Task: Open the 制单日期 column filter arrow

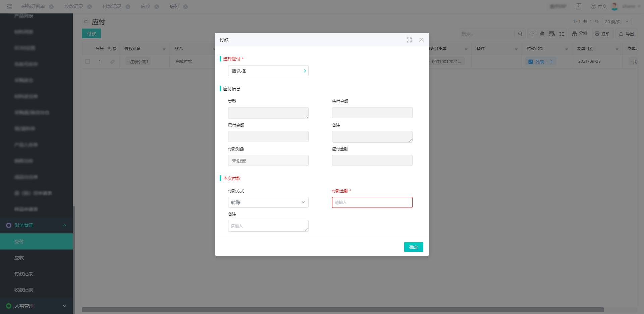Action: point(617,49)
